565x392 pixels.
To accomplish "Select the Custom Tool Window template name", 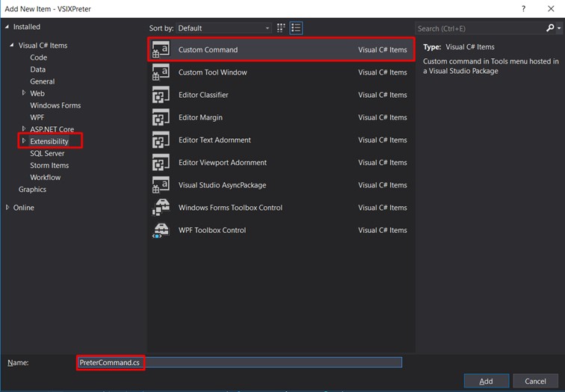I will (x=212, y=72).
